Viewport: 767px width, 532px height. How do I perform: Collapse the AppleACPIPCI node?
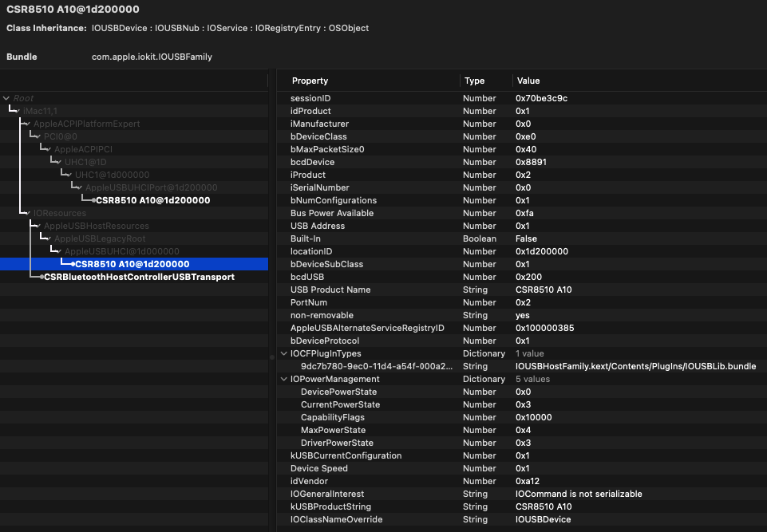click(49, 149)
